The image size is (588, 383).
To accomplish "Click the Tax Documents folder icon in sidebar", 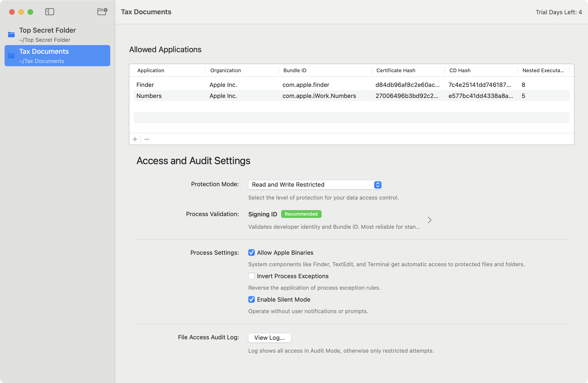I will click(x=11, y=56).
